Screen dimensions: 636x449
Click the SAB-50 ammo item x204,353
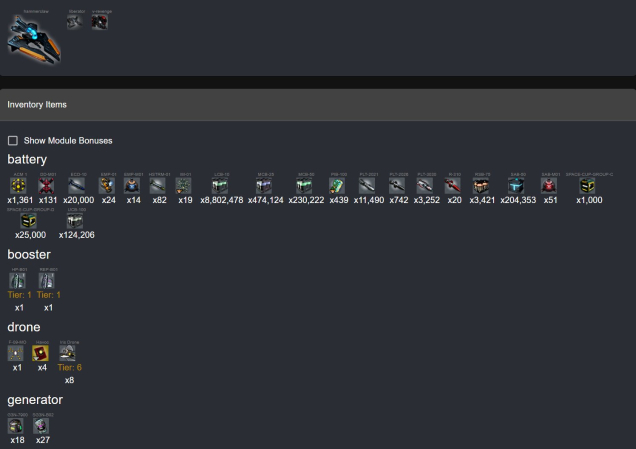tap(516, 185)
